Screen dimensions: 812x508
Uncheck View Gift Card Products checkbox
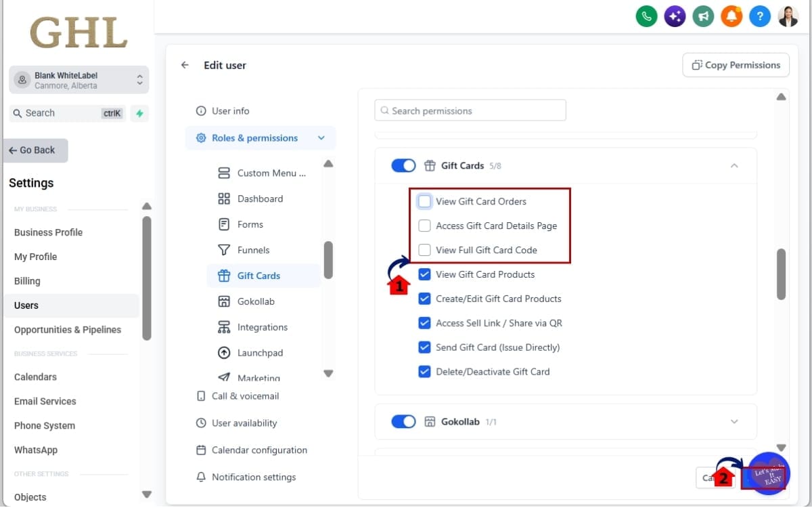pos(424,274)
